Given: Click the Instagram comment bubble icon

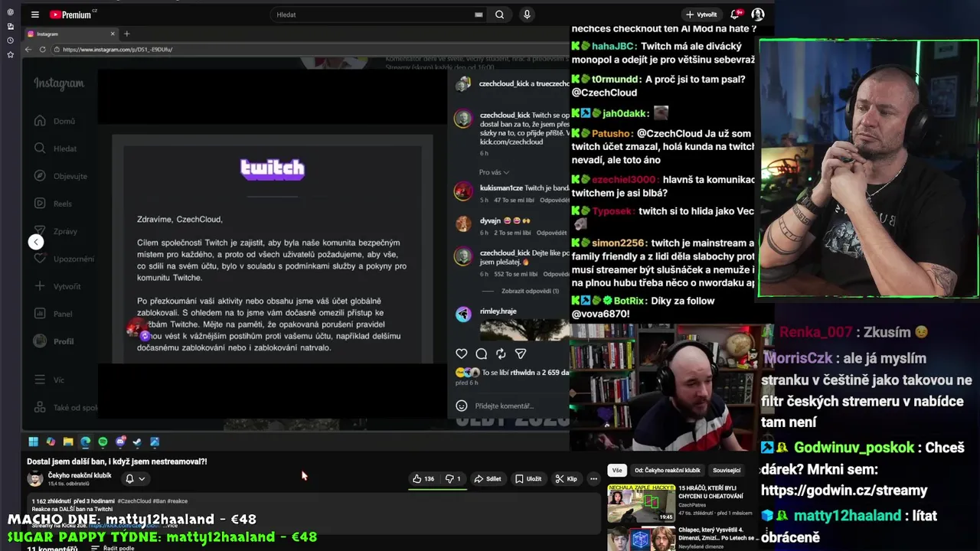Looking at the screenshot, I should (482, 354).
